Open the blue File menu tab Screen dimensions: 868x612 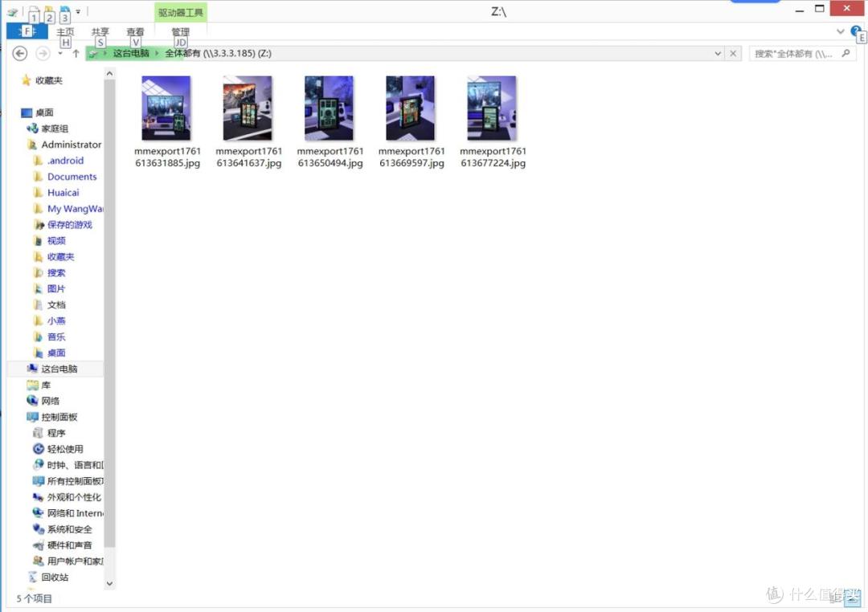point(27,31)
